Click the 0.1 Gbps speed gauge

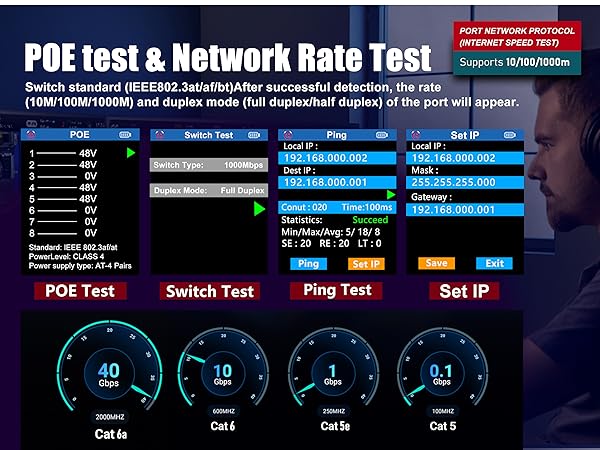pos(442,367)
